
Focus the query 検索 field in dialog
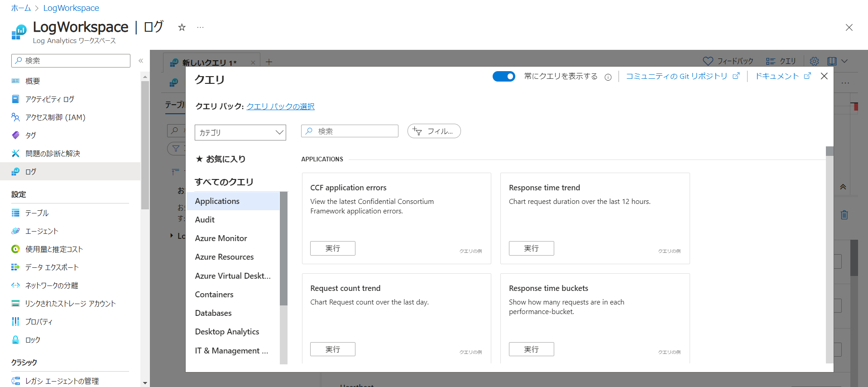click(350, 131)
